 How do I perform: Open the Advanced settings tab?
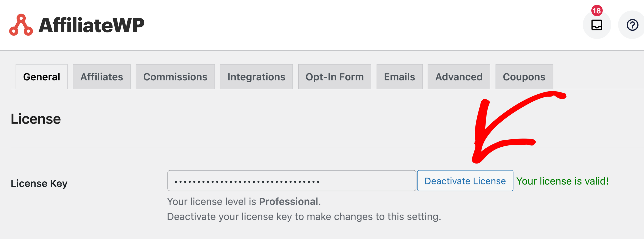(459, 77)
